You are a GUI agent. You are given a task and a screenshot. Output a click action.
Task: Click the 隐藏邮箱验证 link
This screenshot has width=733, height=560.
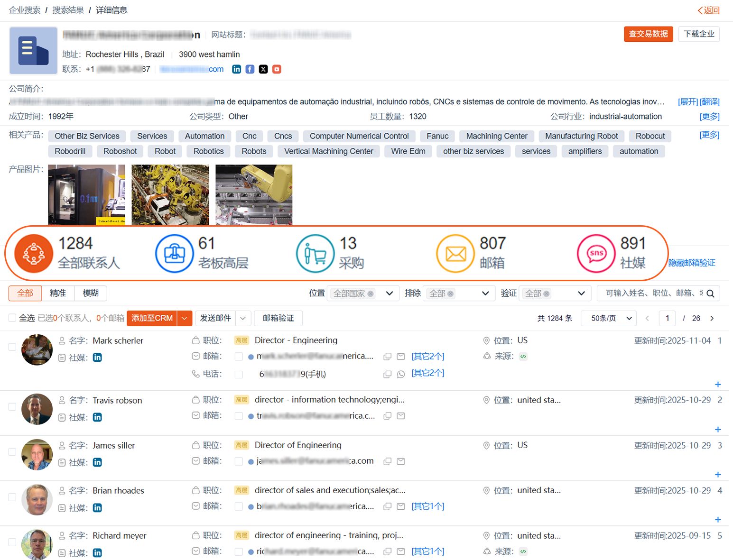[692, 263]
